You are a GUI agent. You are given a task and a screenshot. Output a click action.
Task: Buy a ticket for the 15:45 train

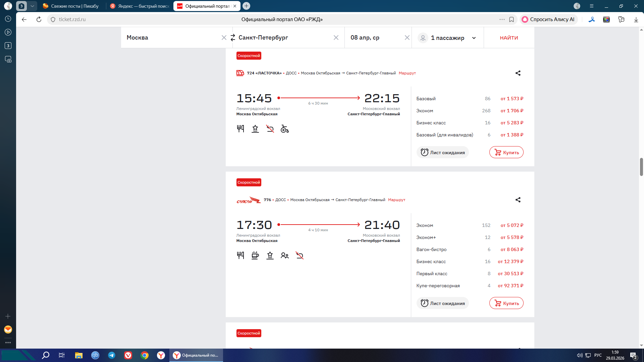click(506, 152)
